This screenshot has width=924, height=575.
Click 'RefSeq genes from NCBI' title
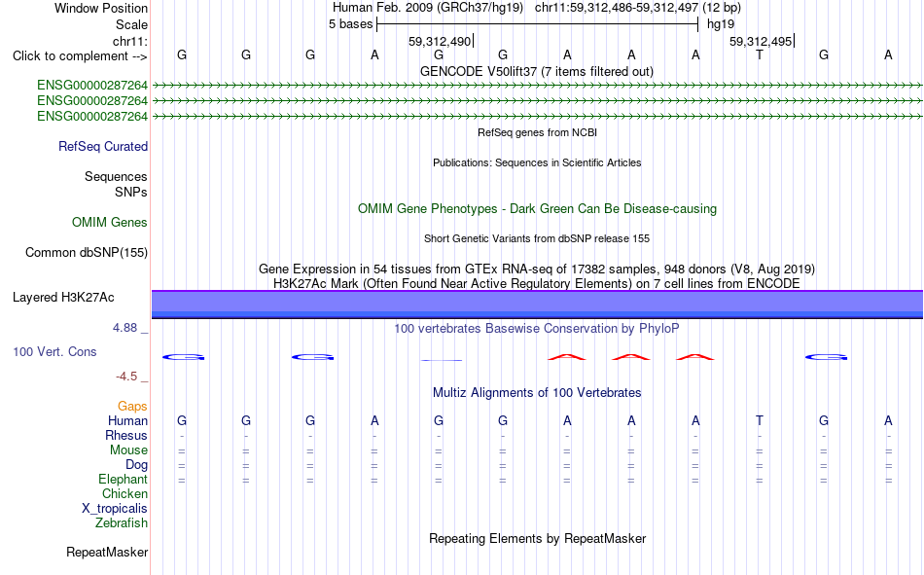(537, 132)
